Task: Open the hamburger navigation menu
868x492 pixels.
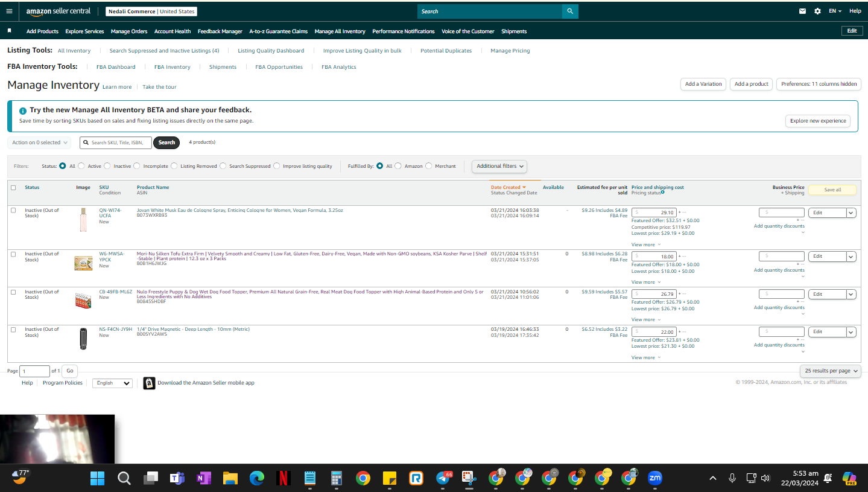Action: [9, 11]
